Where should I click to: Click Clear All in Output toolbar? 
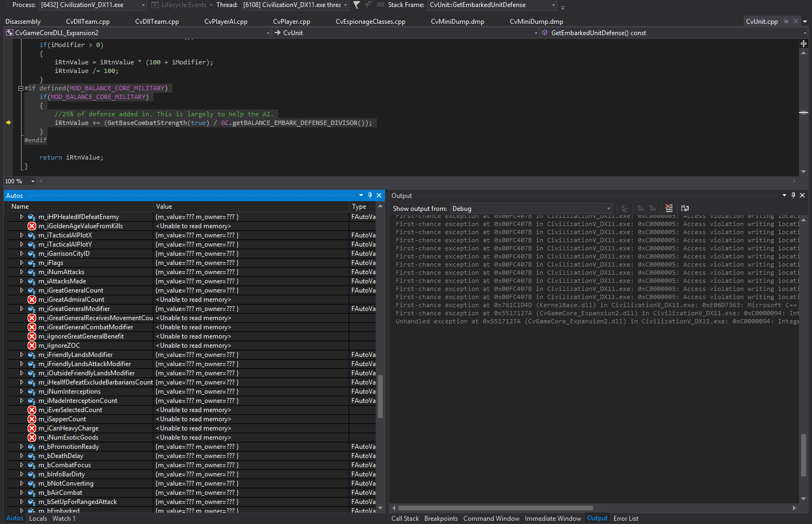[669, 208]
